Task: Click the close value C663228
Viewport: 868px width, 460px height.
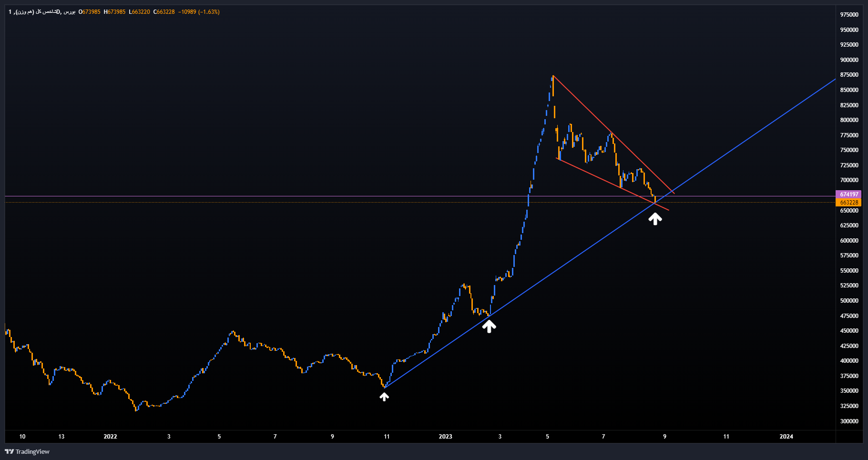Action: click(164, 12)
